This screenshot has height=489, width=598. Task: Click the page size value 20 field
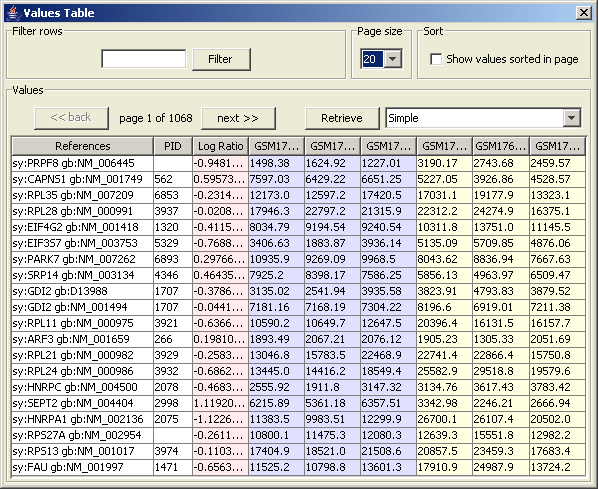click(372, 59)
